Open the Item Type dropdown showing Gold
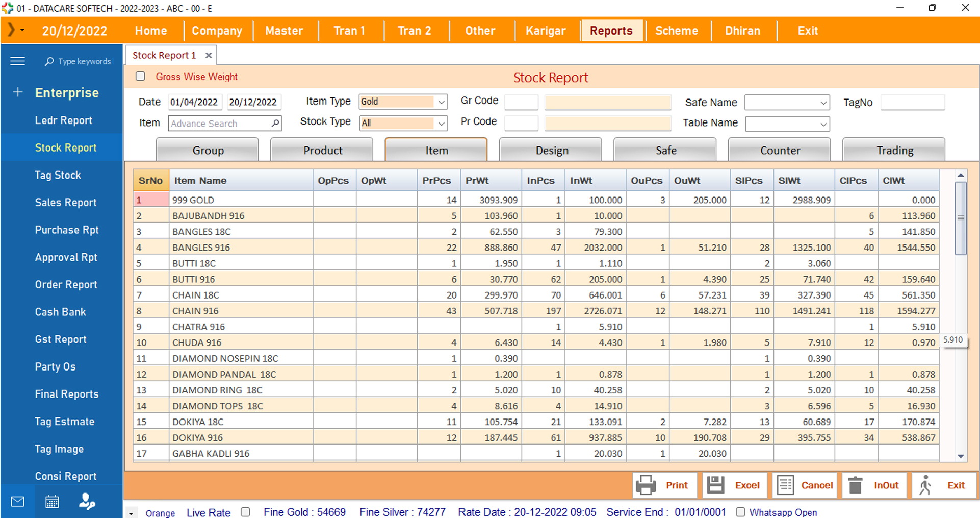 441,102
